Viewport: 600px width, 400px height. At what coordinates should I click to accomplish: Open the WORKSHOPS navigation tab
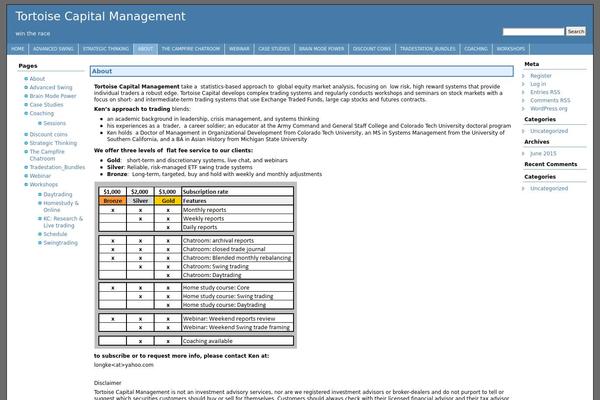pyautogui.click(x=511, y=49)
